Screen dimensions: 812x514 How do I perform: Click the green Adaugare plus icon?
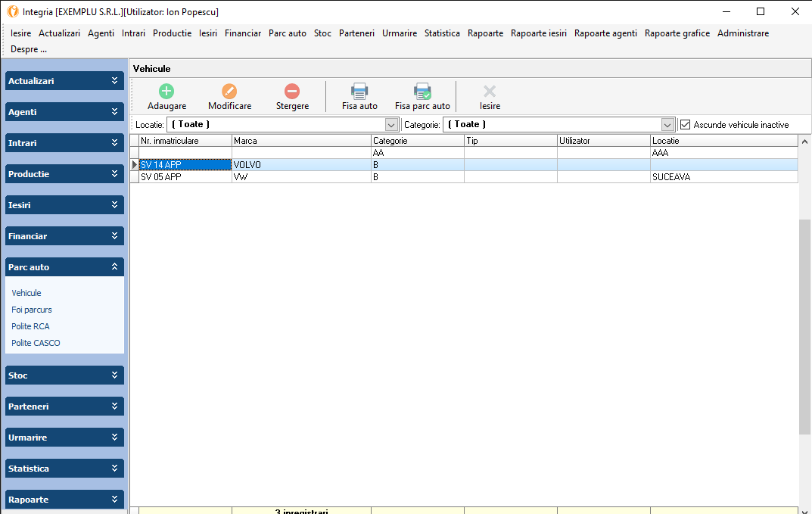(166, 91)
